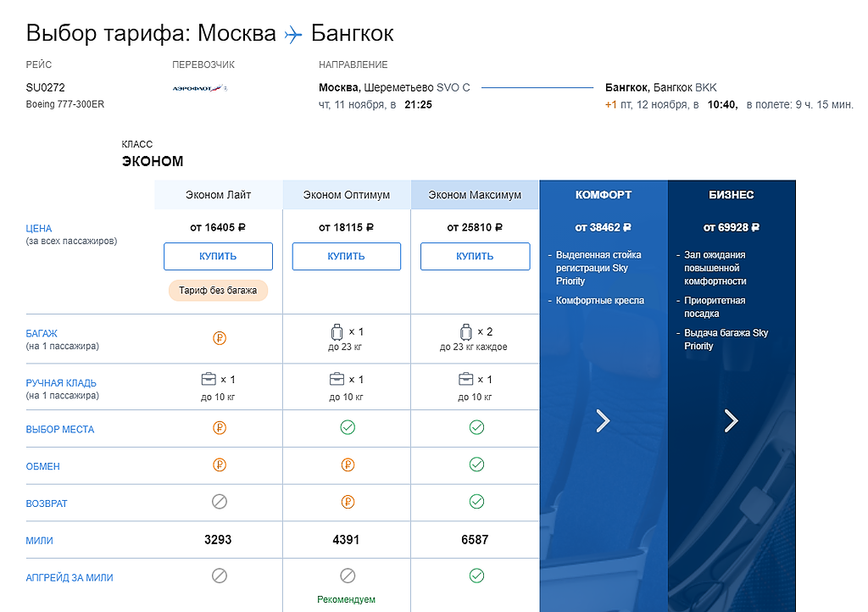Click exchange checkmark for Эконом Максимум

click(476, 465)
